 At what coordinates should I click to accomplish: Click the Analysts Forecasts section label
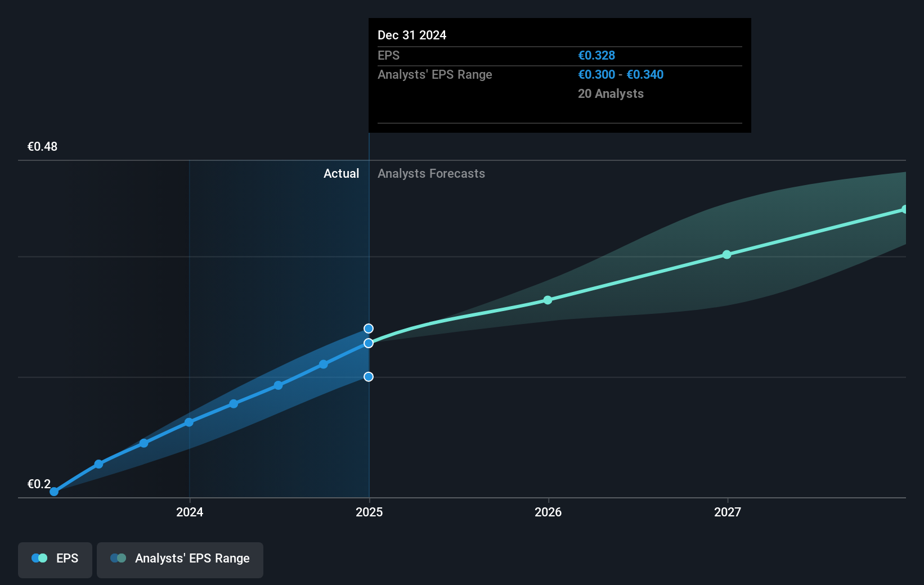point(431,173)
